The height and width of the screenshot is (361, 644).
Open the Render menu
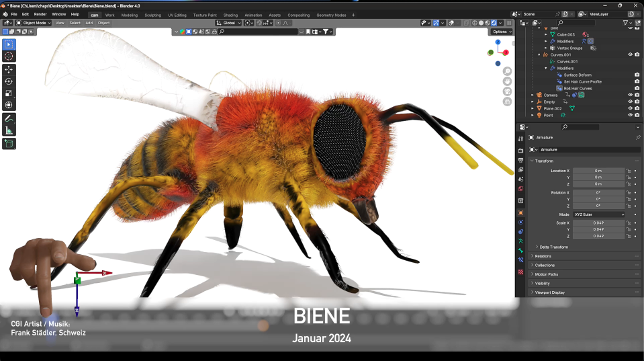tap(40, 14)
